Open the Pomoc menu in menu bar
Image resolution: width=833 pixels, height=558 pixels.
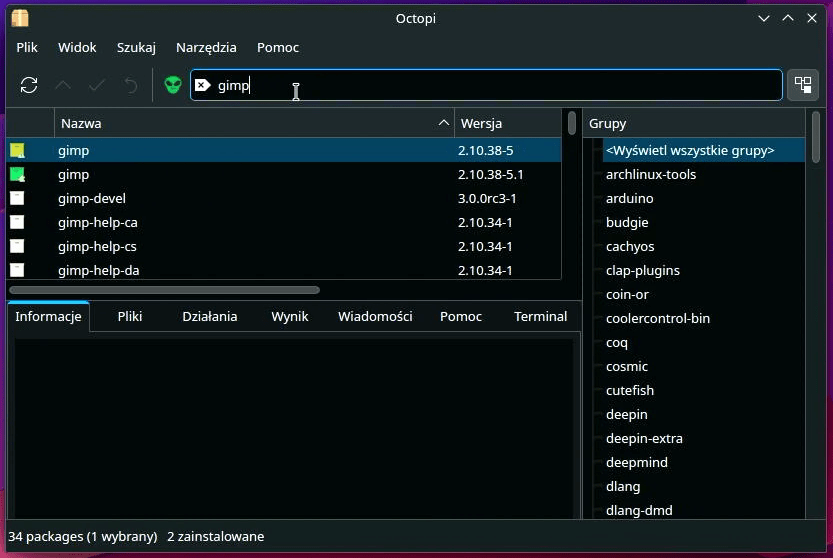pyautogui.click(x=278, y=47)
